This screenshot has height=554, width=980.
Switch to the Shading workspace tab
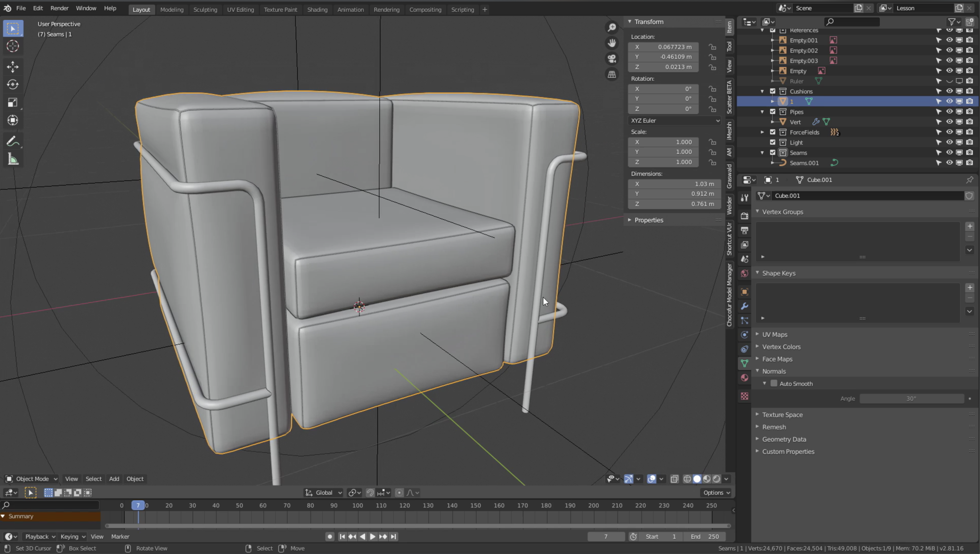317,9
